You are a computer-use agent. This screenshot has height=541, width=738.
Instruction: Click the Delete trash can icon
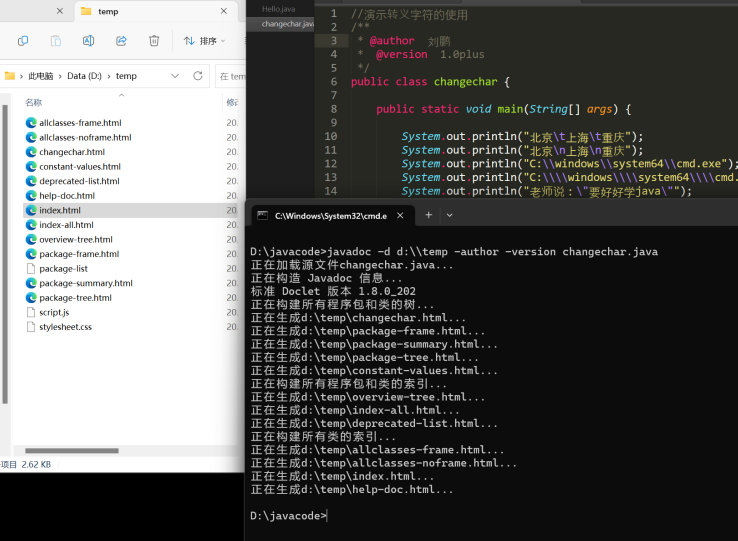(x=154, y=41)
